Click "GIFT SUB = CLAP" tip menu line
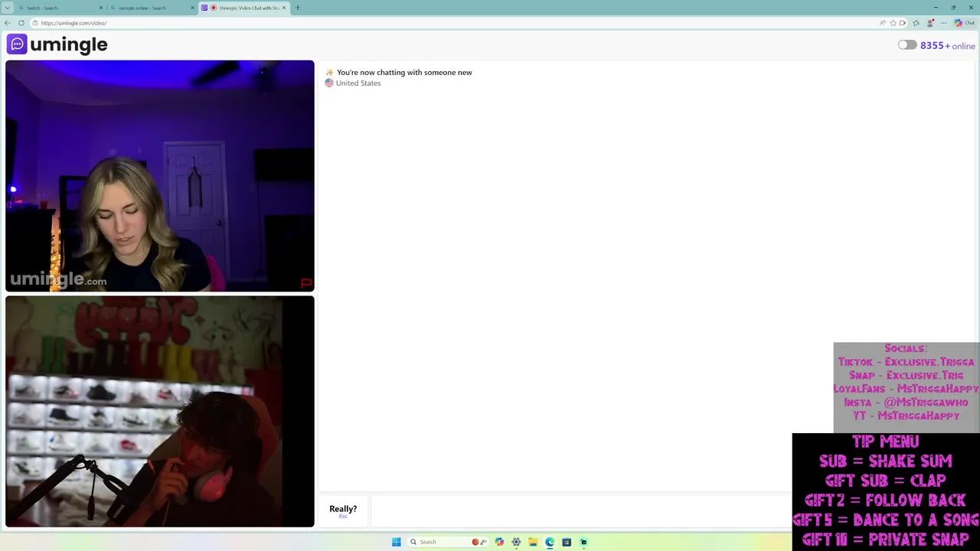Viewport: 980px width, 551px height. [x=885, y=481]
